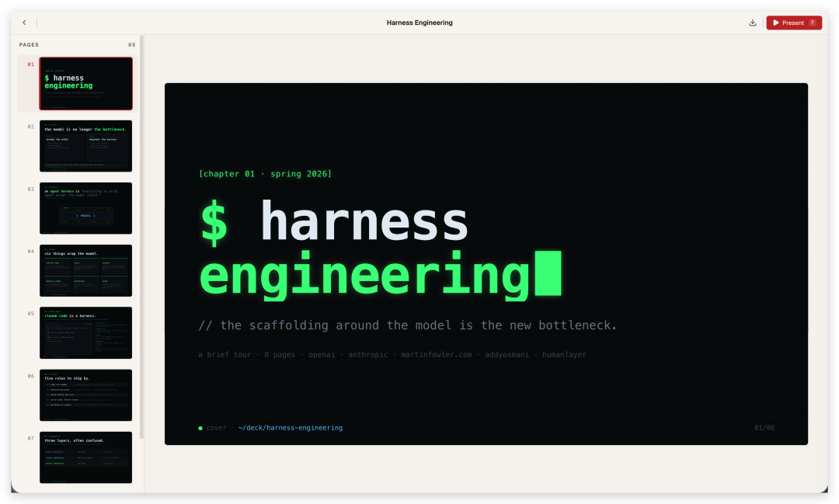Open page 06 'five rules to ship by' thumbnail
The width and height of the screenshot is (839, 504).
click(85, 395)
